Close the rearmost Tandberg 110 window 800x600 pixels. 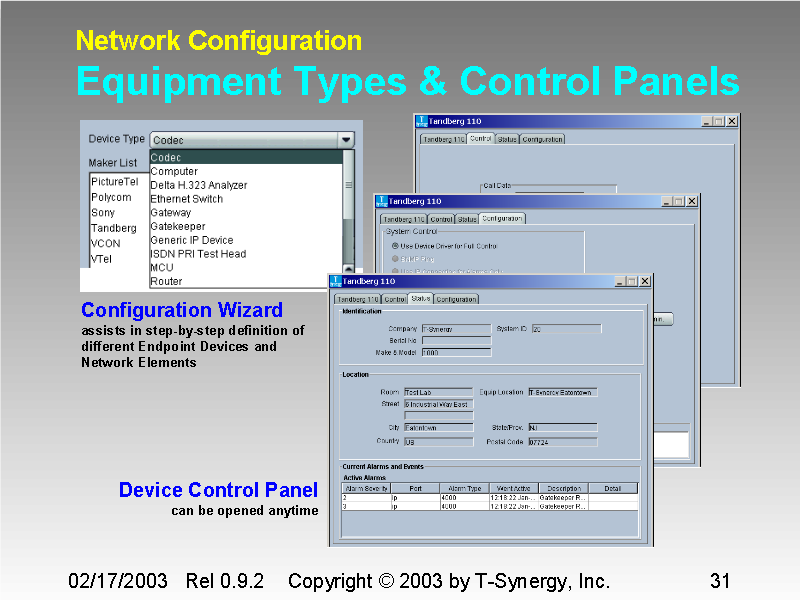click(732, 121)
